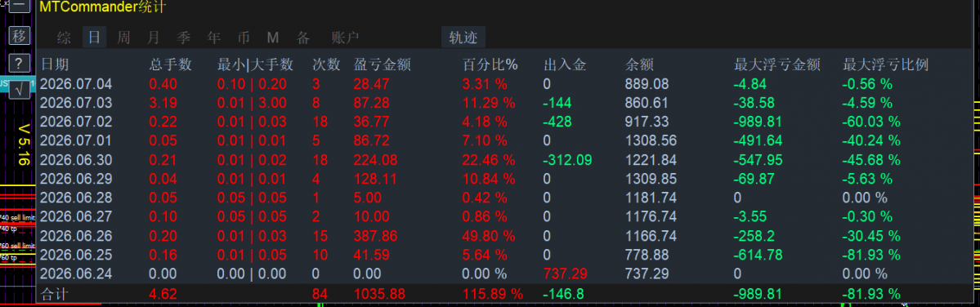Switch to the 综 summary tab
Screen dimensions: 980x307
[x=64, y=38]
